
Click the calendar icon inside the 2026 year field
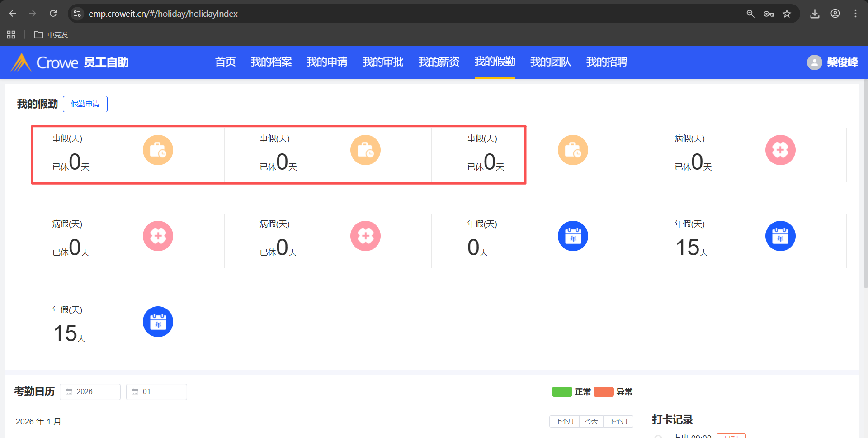(x=69, y=392)
